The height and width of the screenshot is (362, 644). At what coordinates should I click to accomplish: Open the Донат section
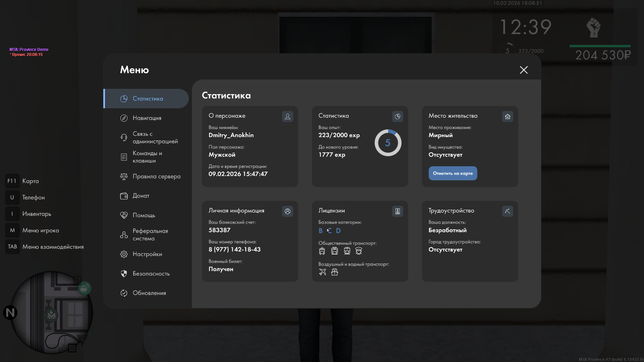tap(141, 196)
